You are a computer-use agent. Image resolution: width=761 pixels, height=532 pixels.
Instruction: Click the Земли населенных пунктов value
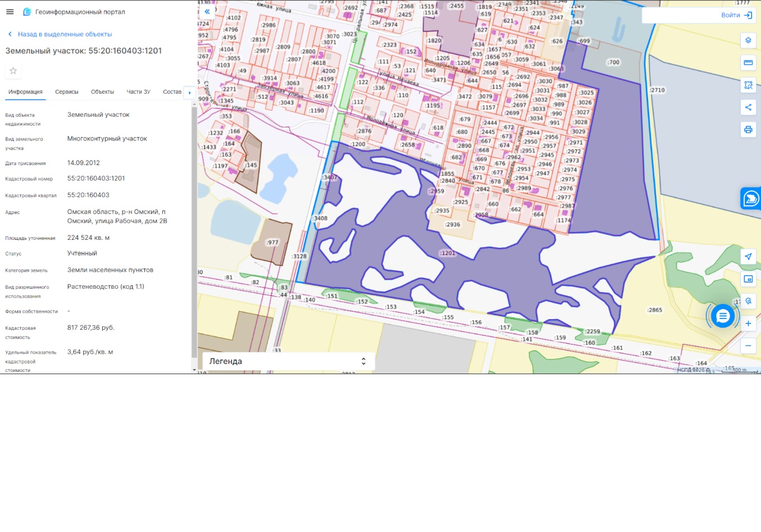tap(110, 270)
